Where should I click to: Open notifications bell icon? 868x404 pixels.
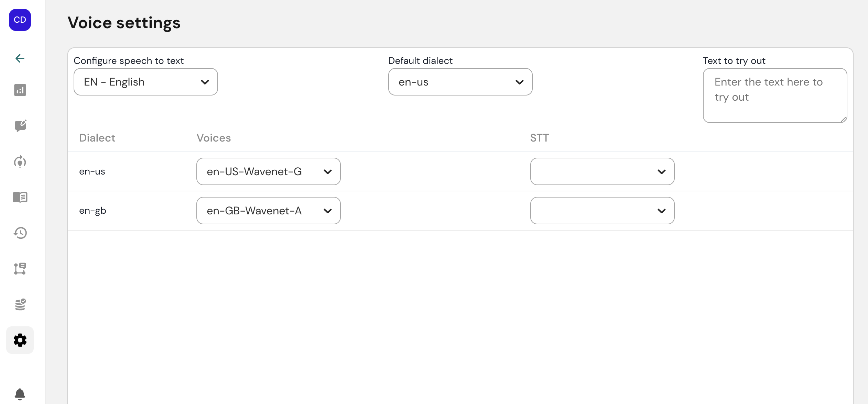point(20,394)
